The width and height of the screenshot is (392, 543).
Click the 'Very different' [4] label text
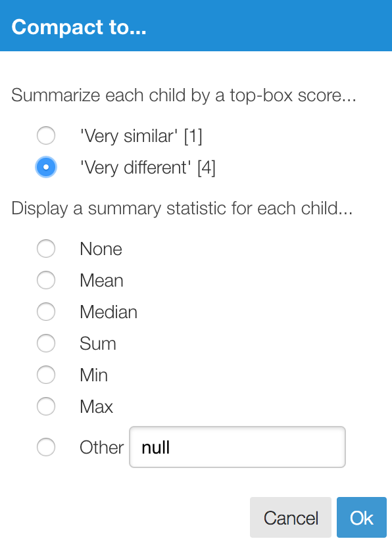coord(147,168)
